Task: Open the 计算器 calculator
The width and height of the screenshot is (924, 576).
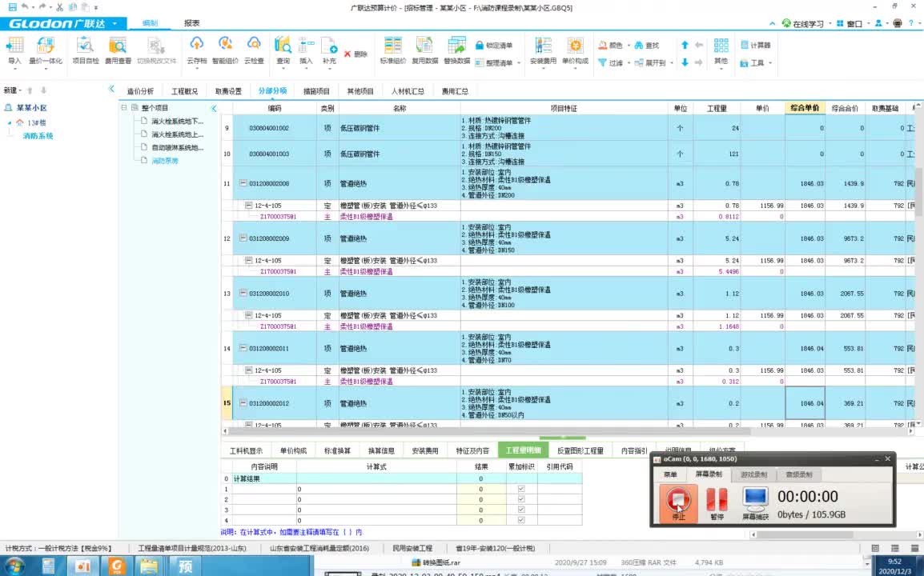Action: tap(756, 45)
